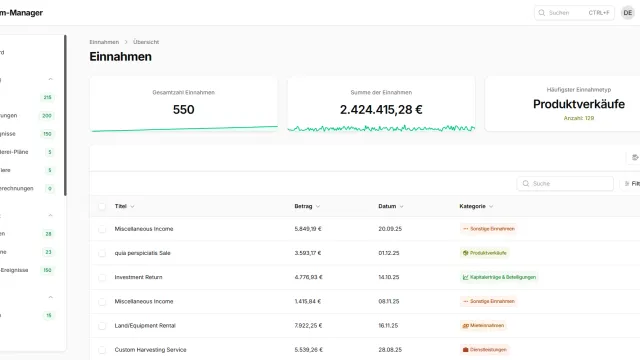Screen dimensions: 640x360
Task: Click the Manager app title
Action: tap(21, 13)
